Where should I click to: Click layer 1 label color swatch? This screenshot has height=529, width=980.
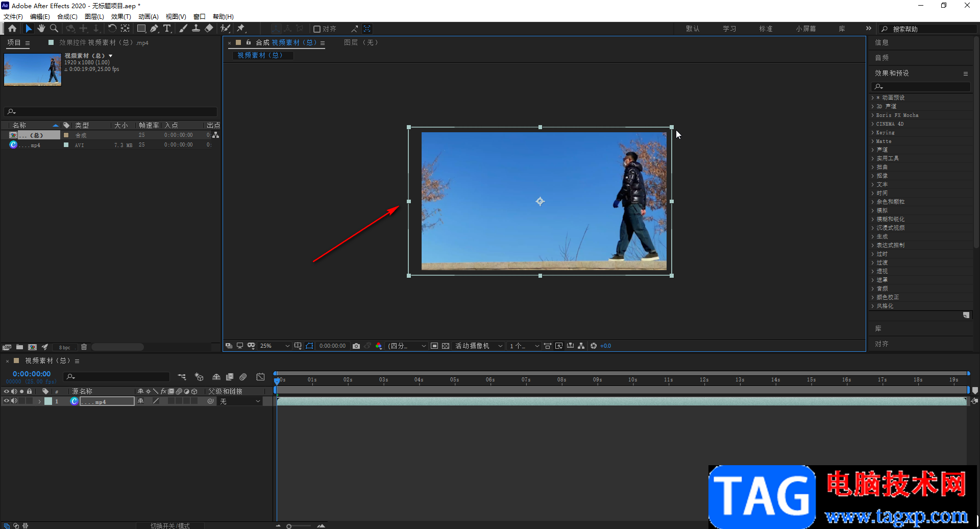coord(48,401)
